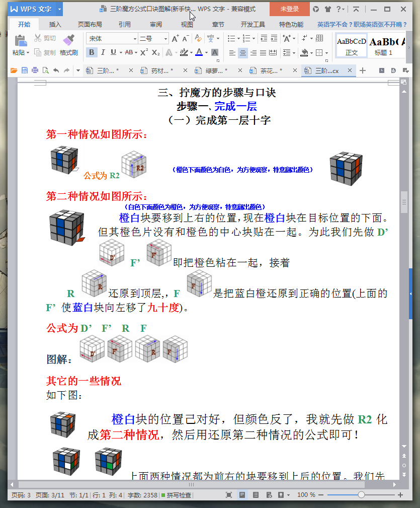Click the justify alignment icon

[263, 52]
